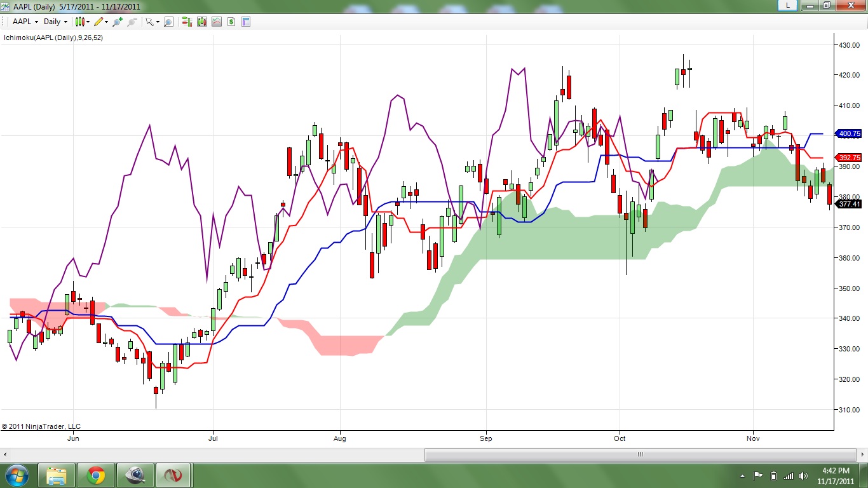The image size is (868, 488).
Task: Open the indicators icon
Action: (217, 22)
